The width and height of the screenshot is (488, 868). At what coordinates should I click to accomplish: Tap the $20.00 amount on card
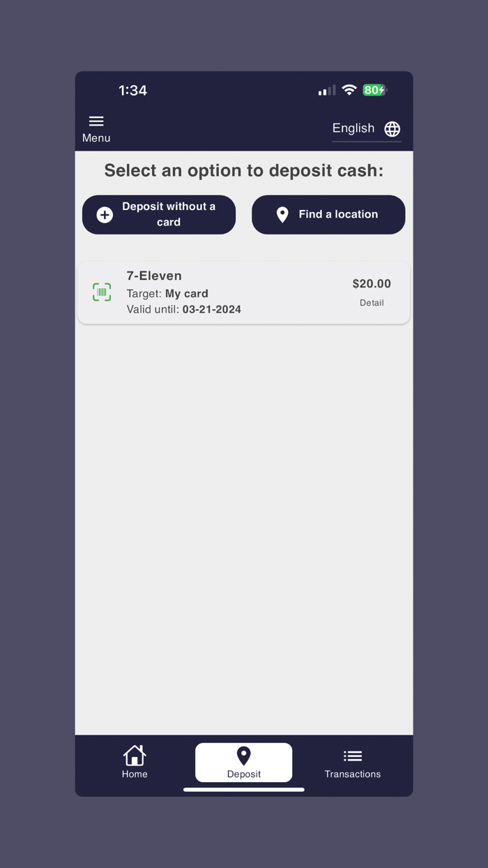372,284
